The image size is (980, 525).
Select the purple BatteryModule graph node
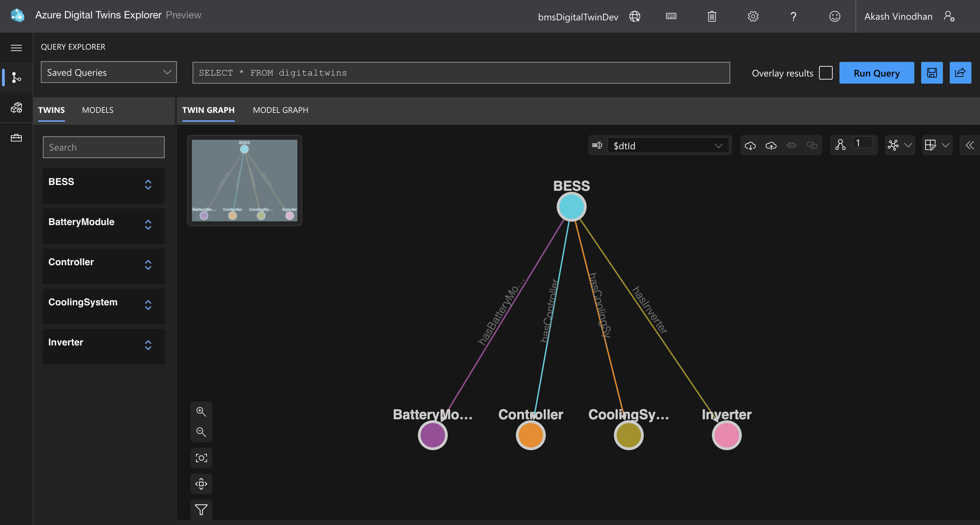click(432, 435)
